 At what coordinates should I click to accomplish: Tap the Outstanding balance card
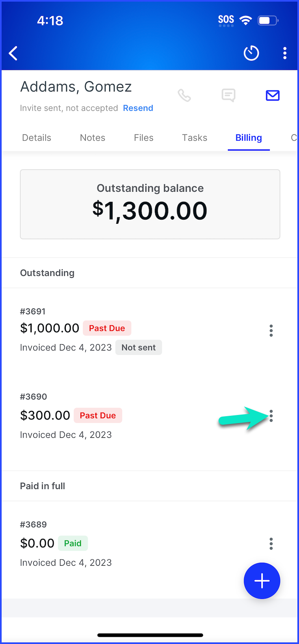150,204
